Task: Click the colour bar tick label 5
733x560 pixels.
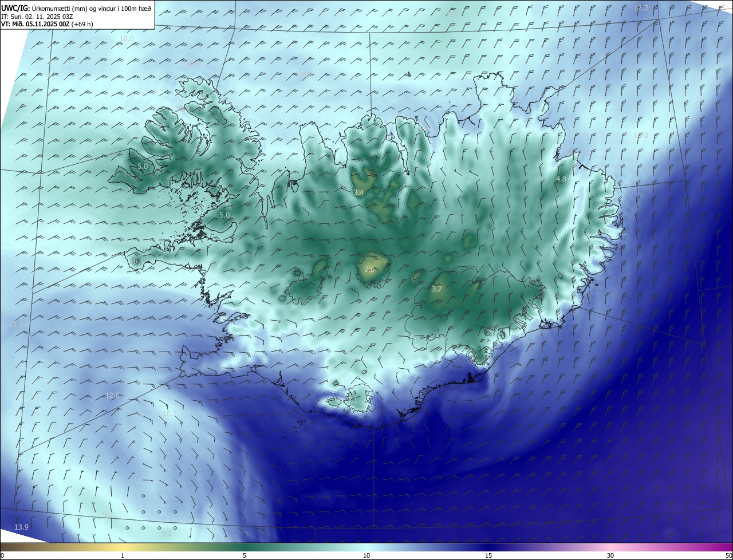Action: 245,555
